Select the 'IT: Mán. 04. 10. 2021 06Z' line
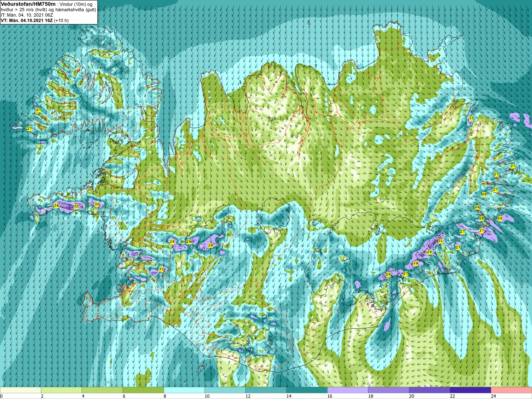 (x=27, y=15)
